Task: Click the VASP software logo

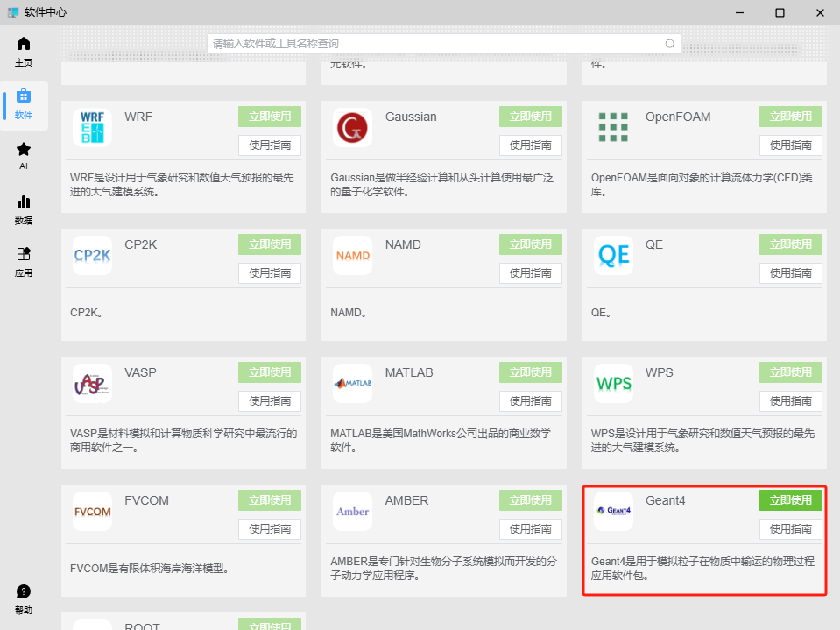Action: pyautogui.click(x=93, y=384)
